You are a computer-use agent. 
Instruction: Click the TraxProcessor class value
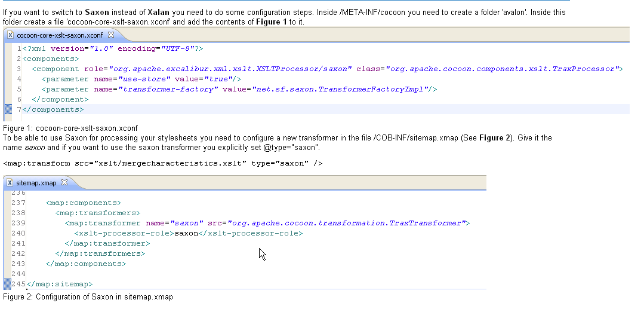503,69
